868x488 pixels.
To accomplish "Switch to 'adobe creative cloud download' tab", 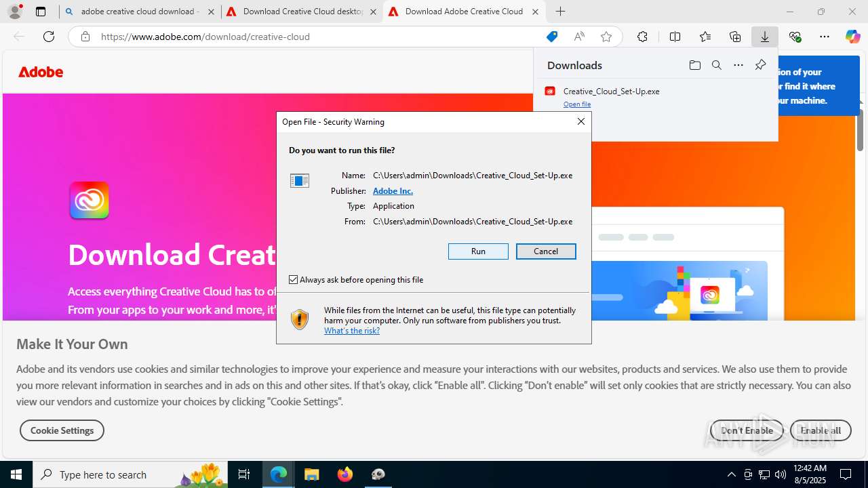I will (139, 12).
